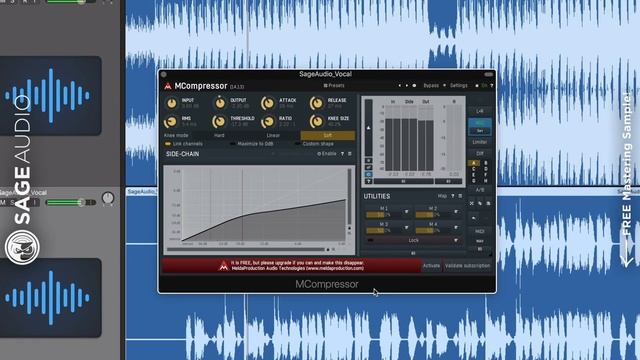Click the MeldaProduction logo beside MCompressor title
The image size is (640, 360).
click(x=168, y=86)
